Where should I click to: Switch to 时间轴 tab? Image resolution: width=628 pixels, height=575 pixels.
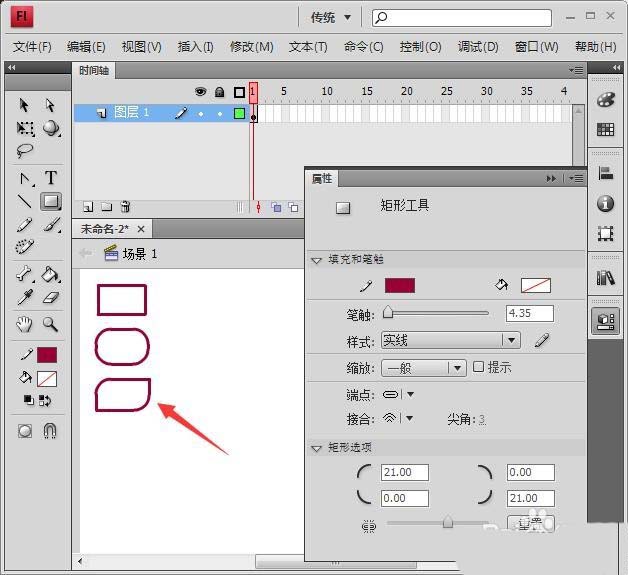tap(94, 71)
